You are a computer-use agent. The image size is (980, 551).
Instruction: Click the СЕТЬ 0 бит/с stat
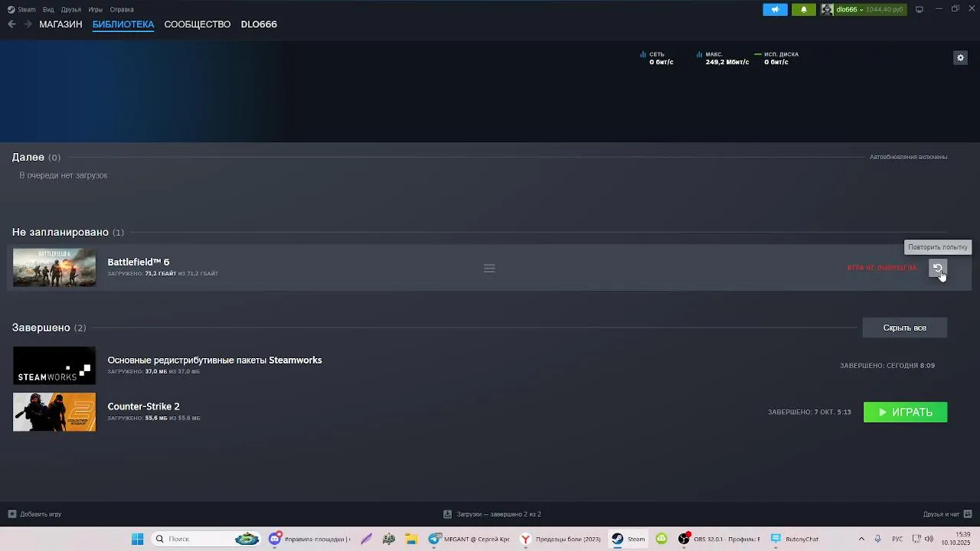pyautogui.click(x=657, y=58)
